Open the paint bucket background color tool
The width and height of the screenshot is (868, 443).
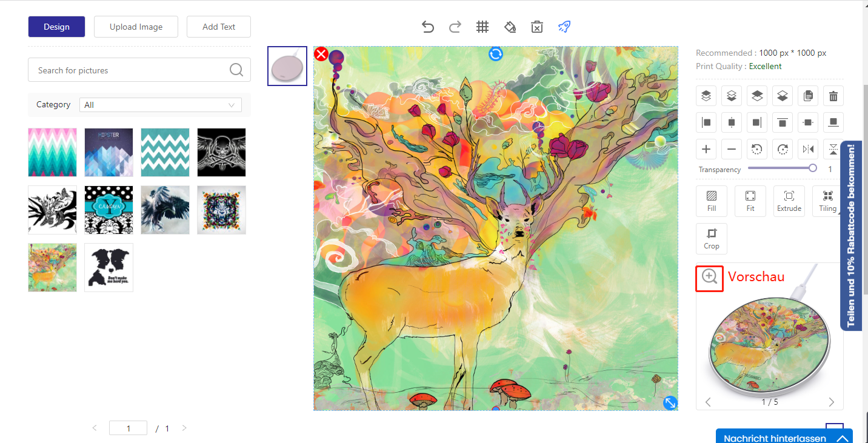click(510, 27)
